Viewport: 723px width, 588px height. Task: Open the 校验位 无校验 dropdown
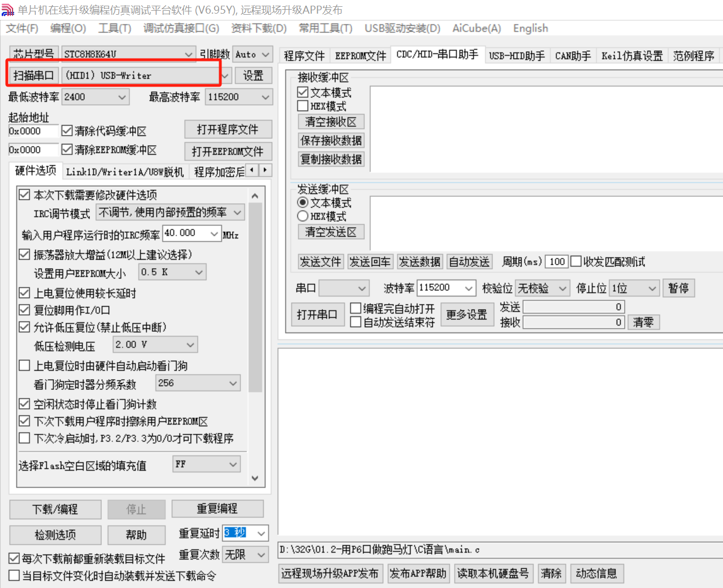562,288
